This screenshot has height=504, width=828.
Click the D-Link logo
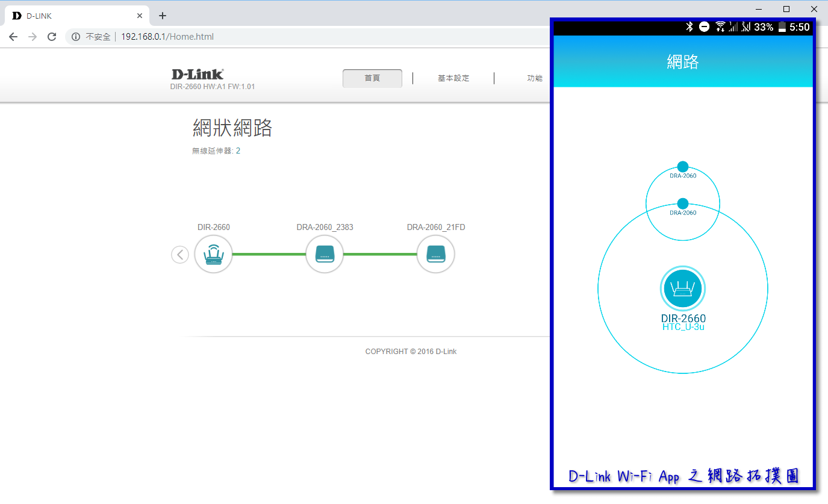(x=198, y=74)
